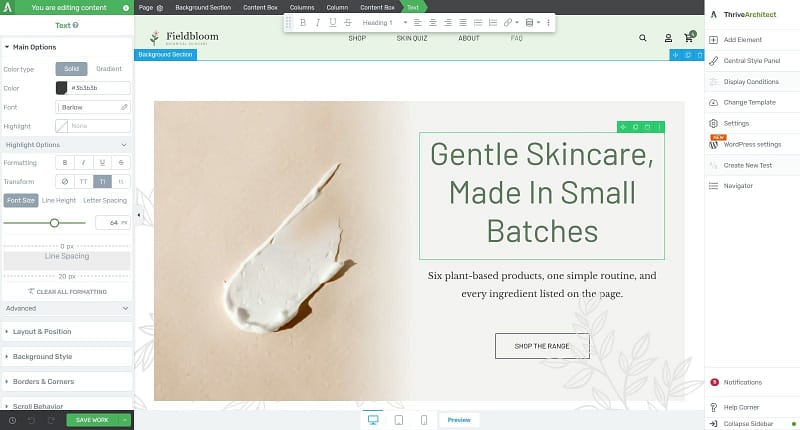800x430 pixels.
Task: Insert numbered list from floating toolbar
Action: 492,22
